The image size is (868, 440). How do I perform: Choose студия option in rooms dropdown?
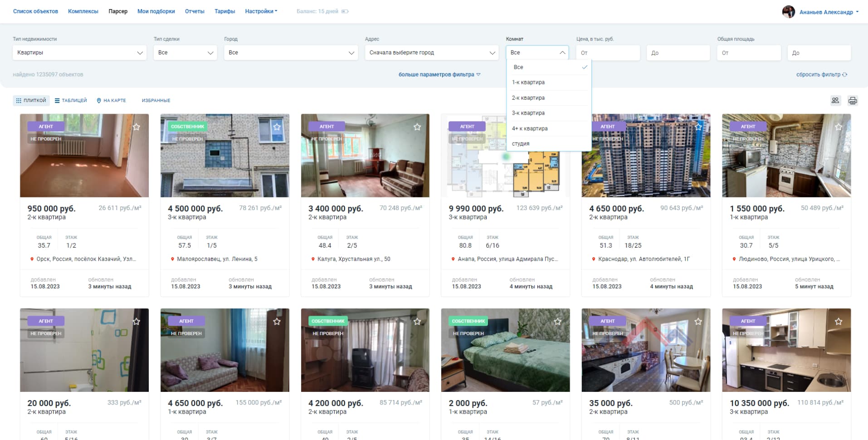pyautogui.click(x=521, y=144)
